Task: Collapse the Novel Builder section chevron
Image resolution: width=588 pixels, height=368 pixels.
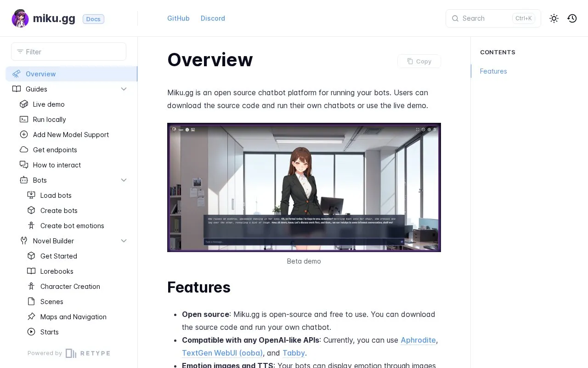Action: pyautogui.click(x=124, y=241)
